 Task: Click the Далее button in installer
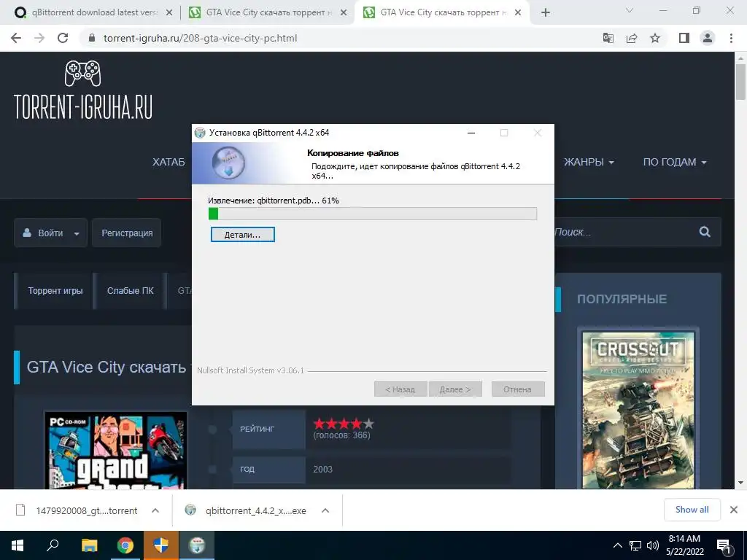tap(455, 389)
